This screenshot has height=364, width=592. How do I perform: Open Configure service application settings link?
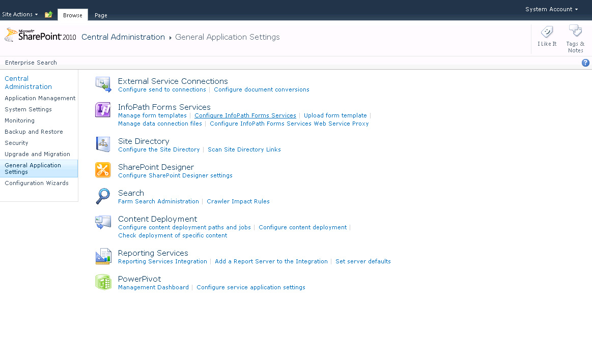click(250, 287)
